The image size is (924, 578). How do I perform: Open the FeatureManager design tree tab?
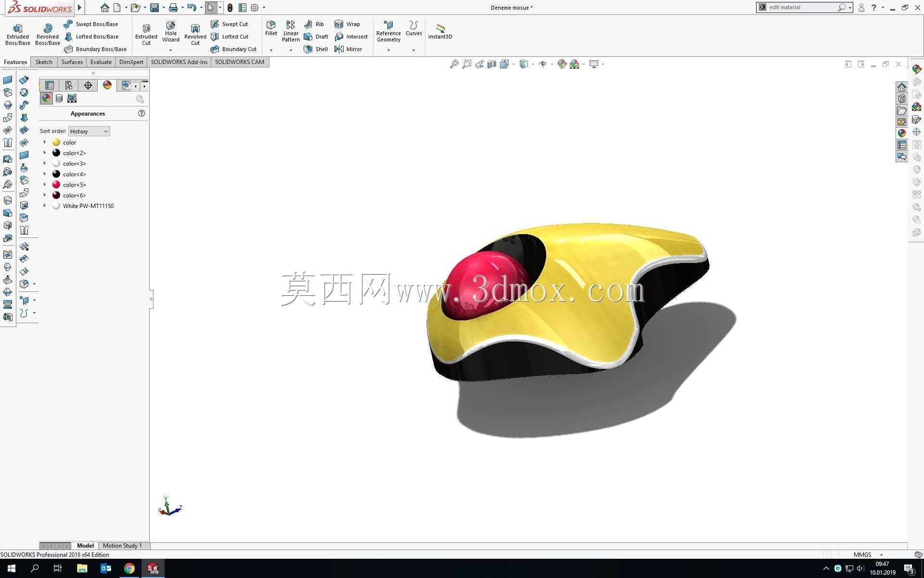(x=50, y=85)
